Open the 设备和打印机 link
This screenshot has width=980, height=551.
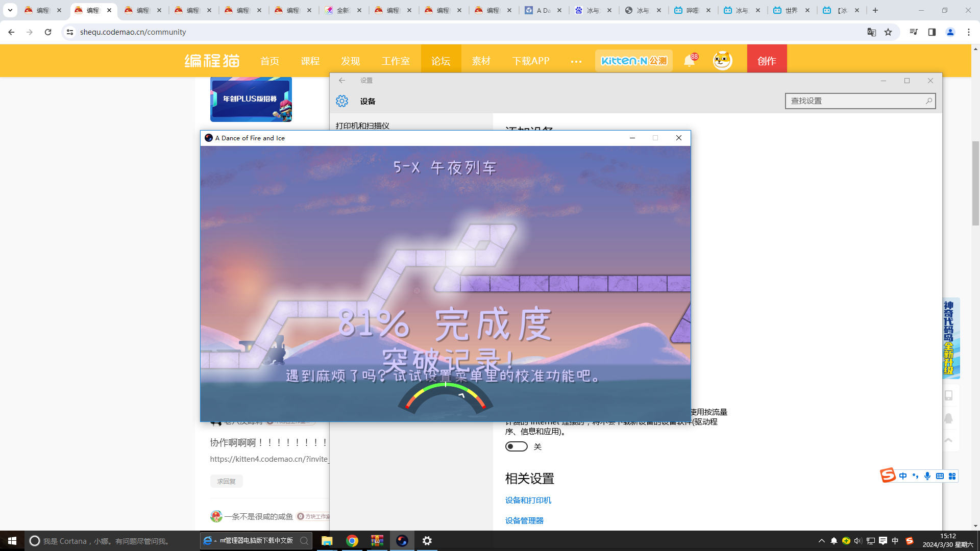(x=528, y=500)
